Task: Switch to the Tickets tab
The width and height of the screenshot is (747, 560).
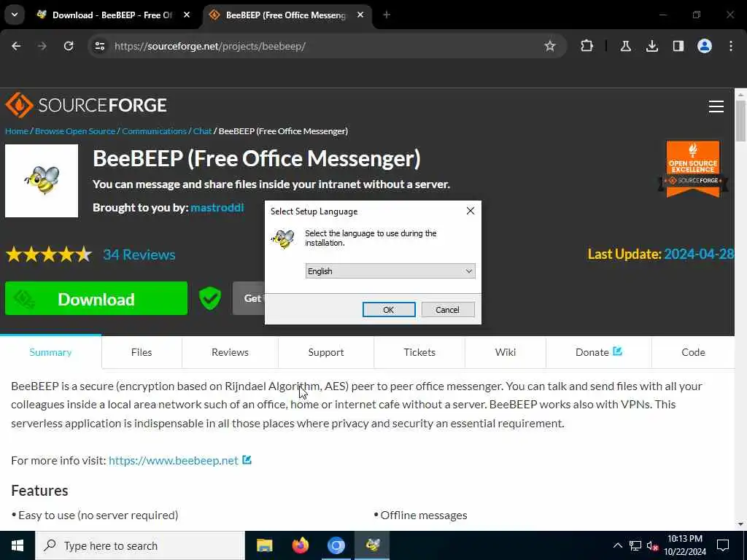Action: 419,352
